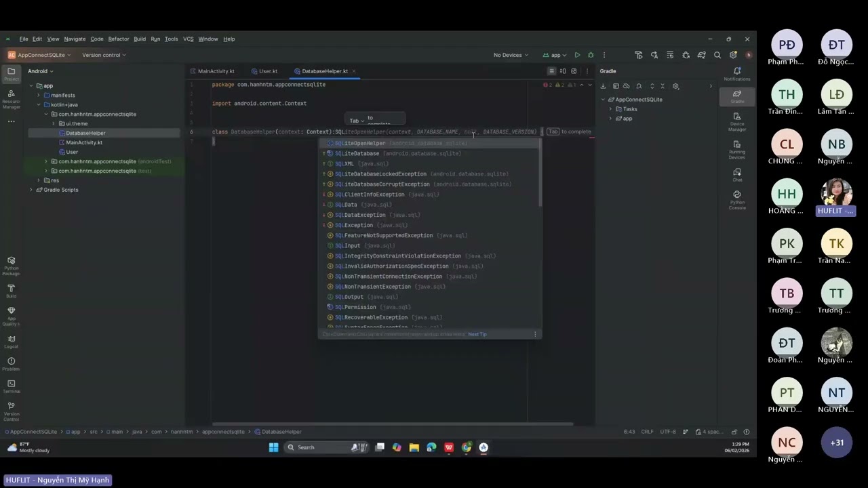Open the Terminal tool window
868x488 pixels.
click(x=11, y=386)
